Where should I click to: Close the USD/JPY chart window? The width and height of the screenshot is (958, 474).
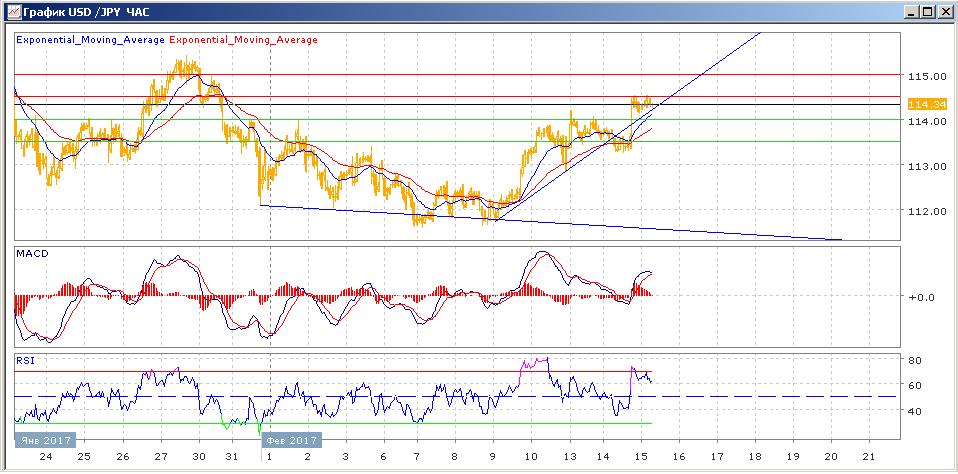944,13
